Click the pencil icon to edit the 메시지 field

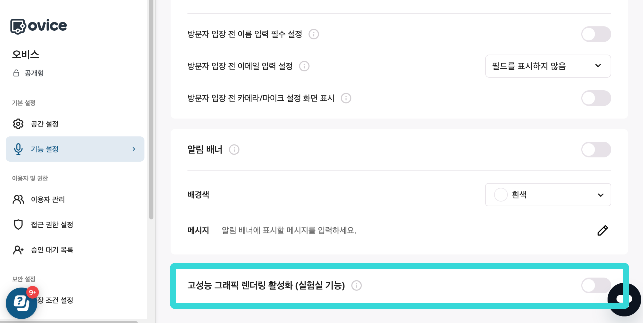point(603,230)
